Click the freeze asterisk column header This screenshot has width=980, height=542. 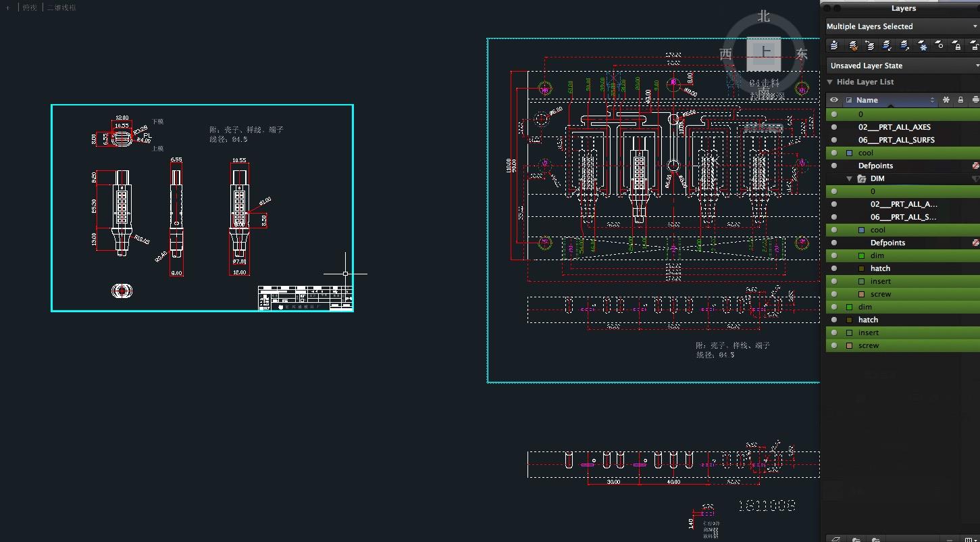(x=946, y=100)
